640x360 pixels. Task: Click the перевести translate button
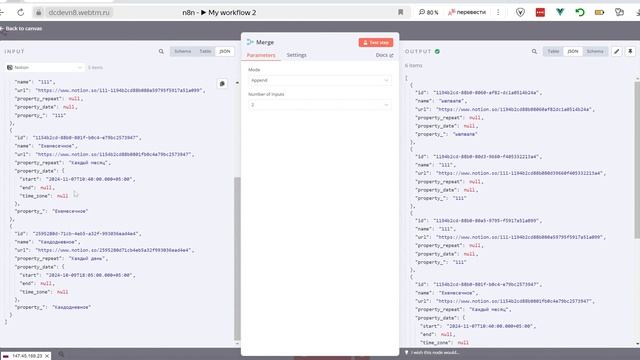[467, 13]
